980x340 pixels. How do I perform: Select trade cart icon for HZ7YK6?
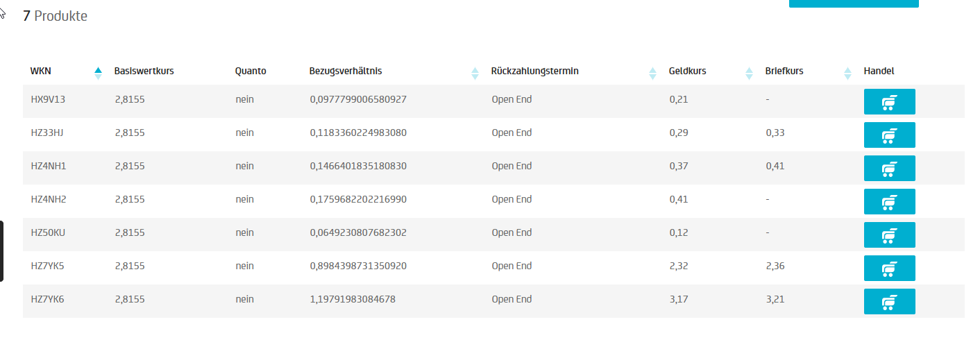[889, 302]
